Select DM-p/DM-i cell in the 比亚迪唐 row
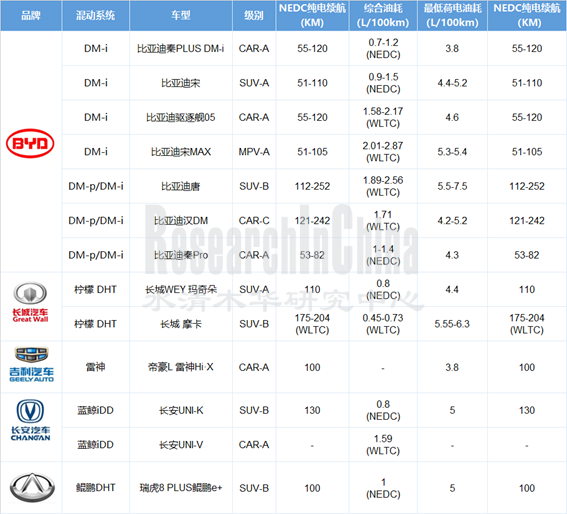This screenshot has width=567, height=514. [x=95, y=186]
